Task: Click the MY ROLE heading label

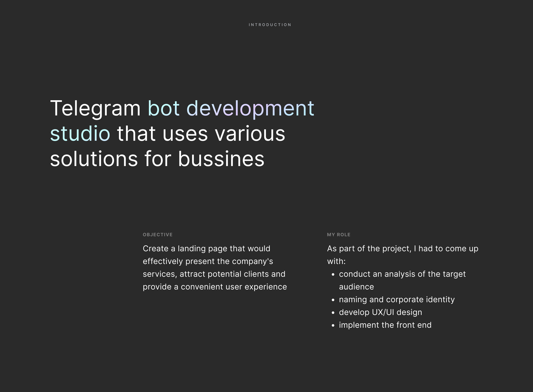Action: pyautogui.click(x=338, y=235)
